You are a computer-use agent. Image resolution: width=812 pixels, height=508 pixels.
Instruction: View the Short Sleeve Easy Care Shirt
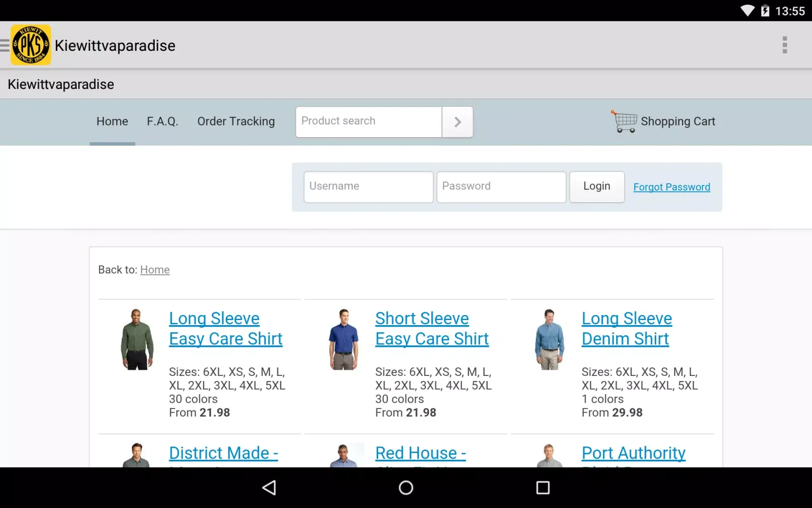[x=432, y=328]
